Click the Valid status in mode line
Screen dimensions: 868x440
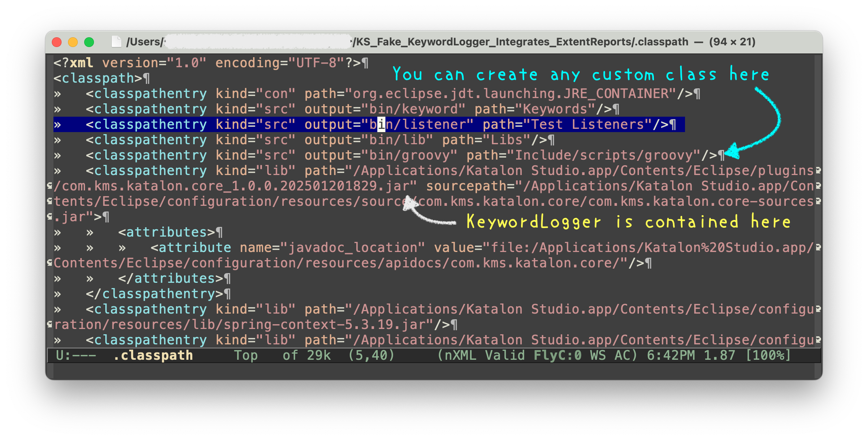point(505,355)
